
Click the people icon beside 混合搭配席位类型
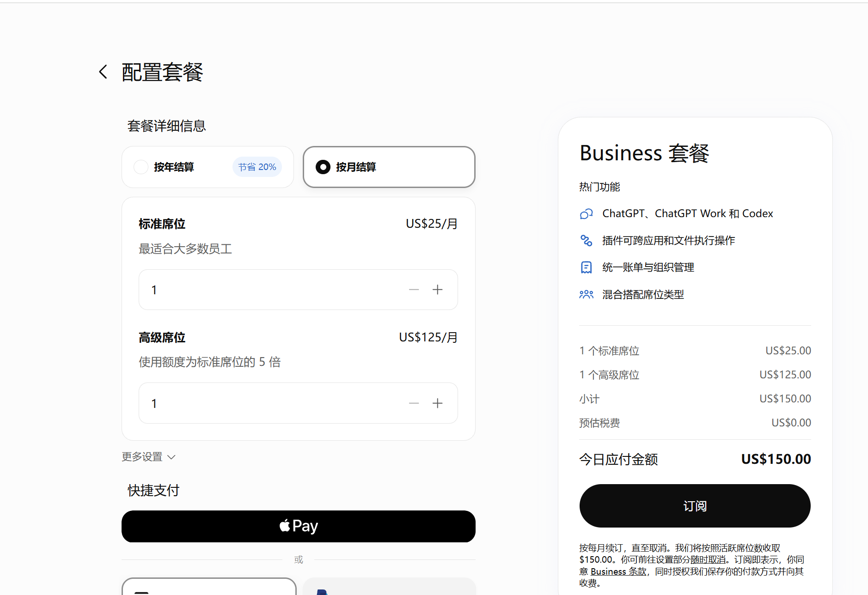586,294
